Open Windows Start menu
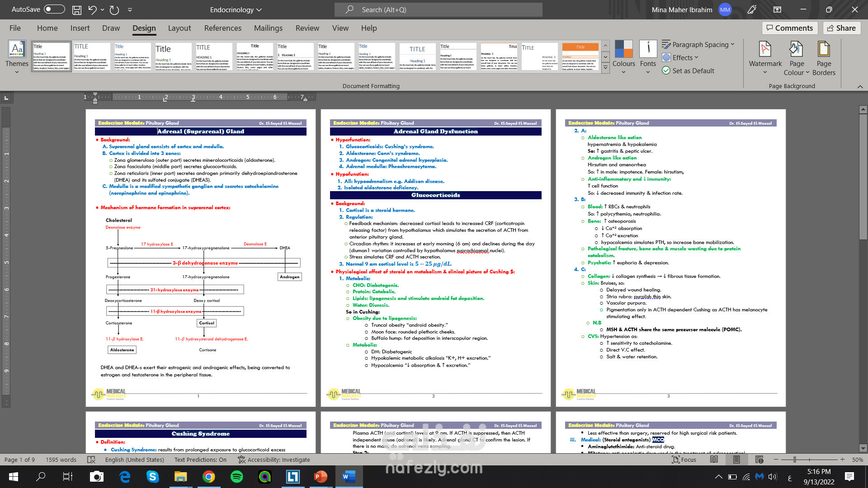The height and width of the screenshot is (488, 868). (x=14, y=477)
